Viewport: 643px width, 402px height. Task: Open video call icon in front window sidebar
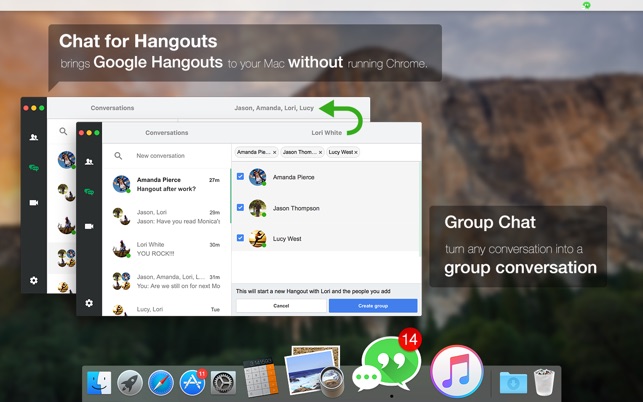[89, 226]
